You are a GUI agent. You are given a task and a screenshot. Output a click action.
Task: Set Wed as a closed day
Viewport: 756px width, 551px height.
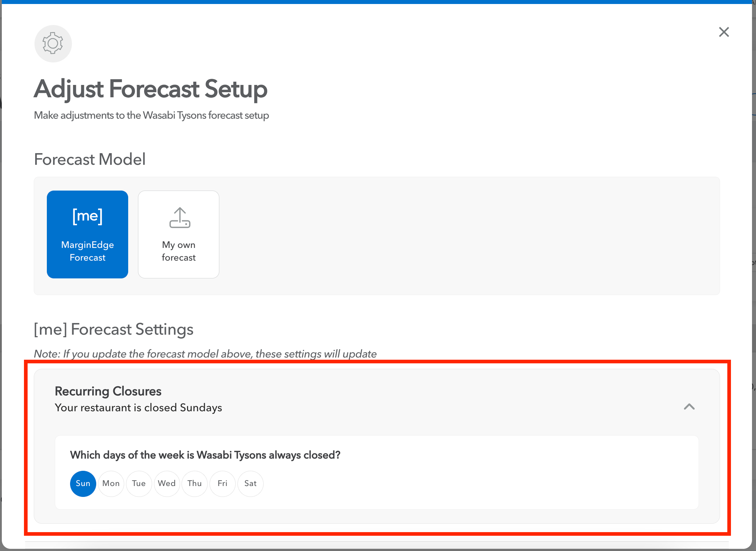coord(167,483)
